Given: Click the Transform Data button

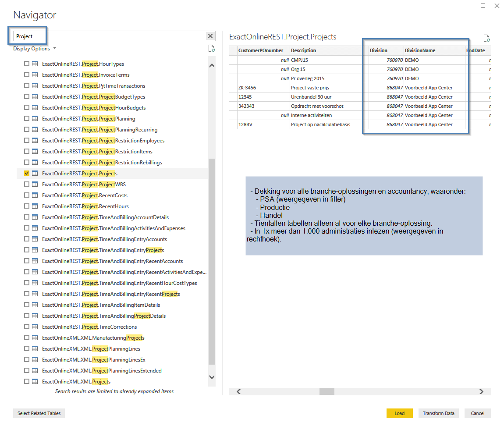Looking at the screenshot, I should 438,413.
